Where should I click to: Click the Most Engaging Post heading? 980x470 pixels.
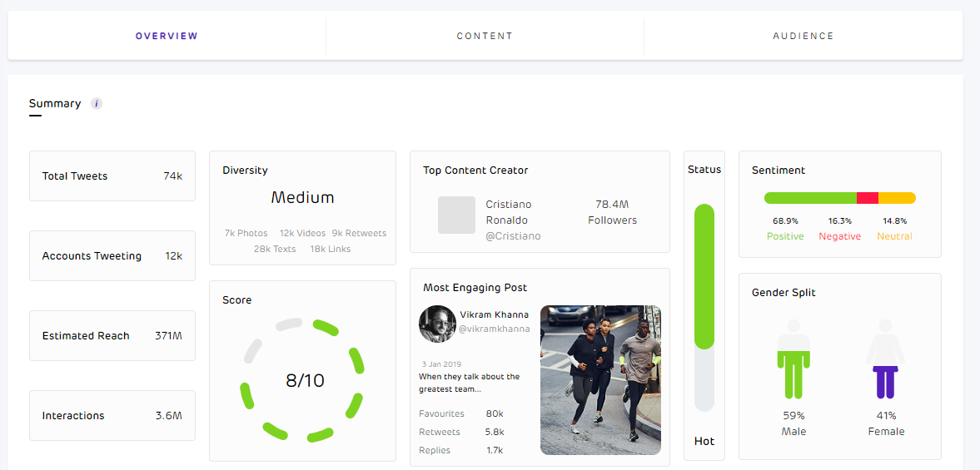[x=475, y=288]
